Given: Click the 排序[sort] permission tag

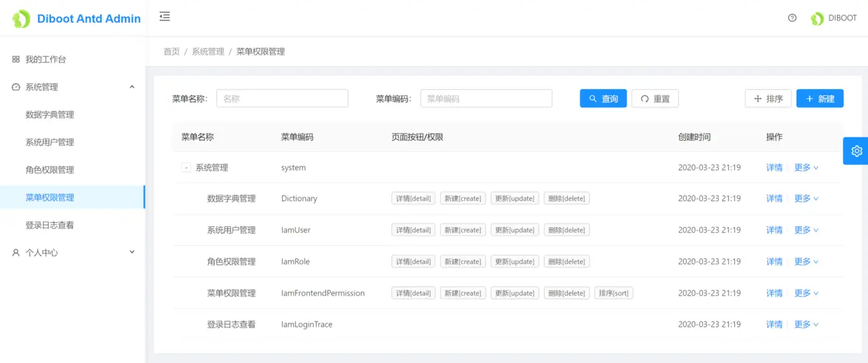Looking at the screenshot, I should click(x=614, y=293).
